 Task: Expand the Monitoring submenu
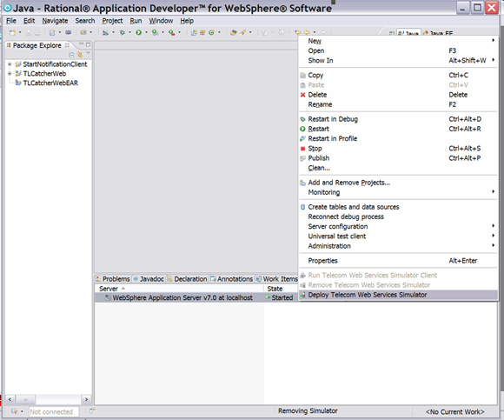click(399, 192)
